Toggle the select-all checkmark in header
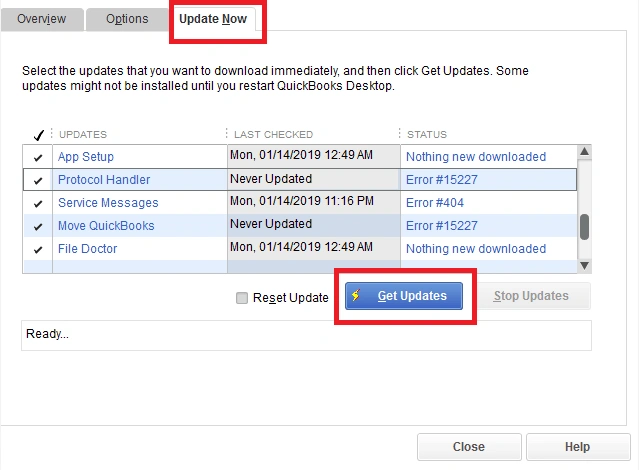639x470 pixels. [38, 135]
